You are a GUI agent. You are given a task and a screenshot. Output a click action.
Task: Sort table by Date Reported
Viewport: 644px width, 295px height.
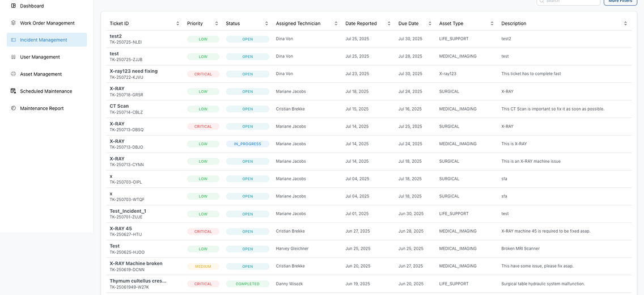point(389,24)
